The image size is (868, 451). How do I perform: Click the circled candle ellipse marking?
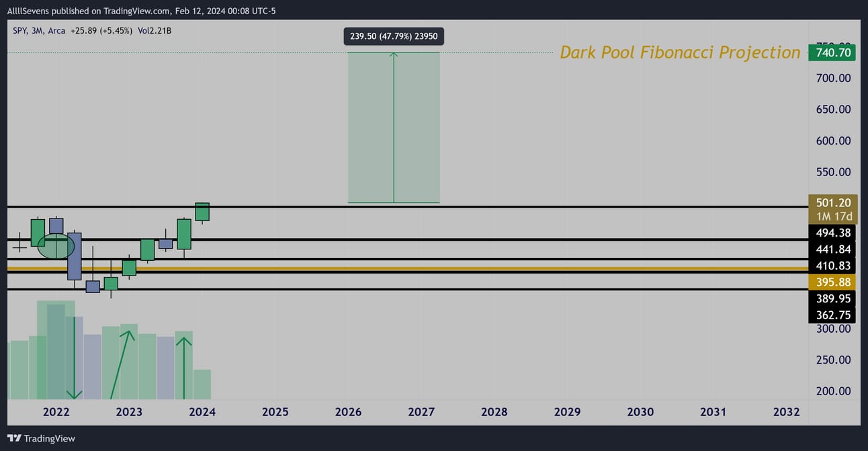point(56,246)
